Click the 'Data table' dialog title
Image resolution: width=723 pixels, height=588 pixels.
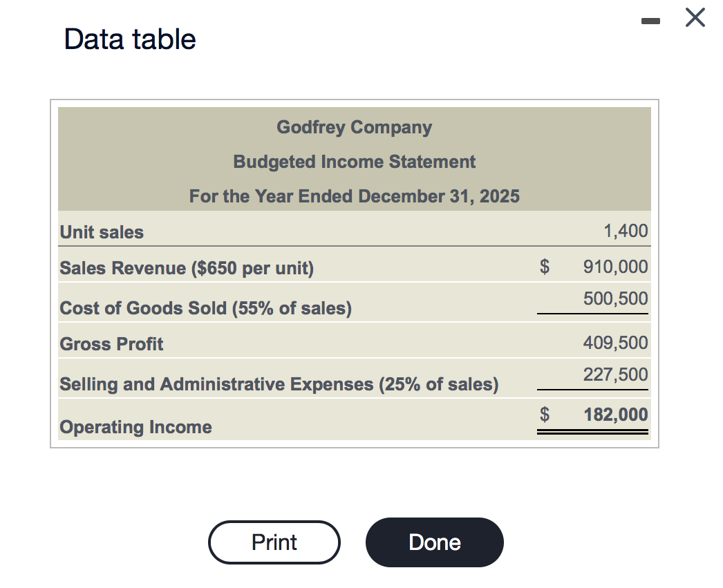130,39
